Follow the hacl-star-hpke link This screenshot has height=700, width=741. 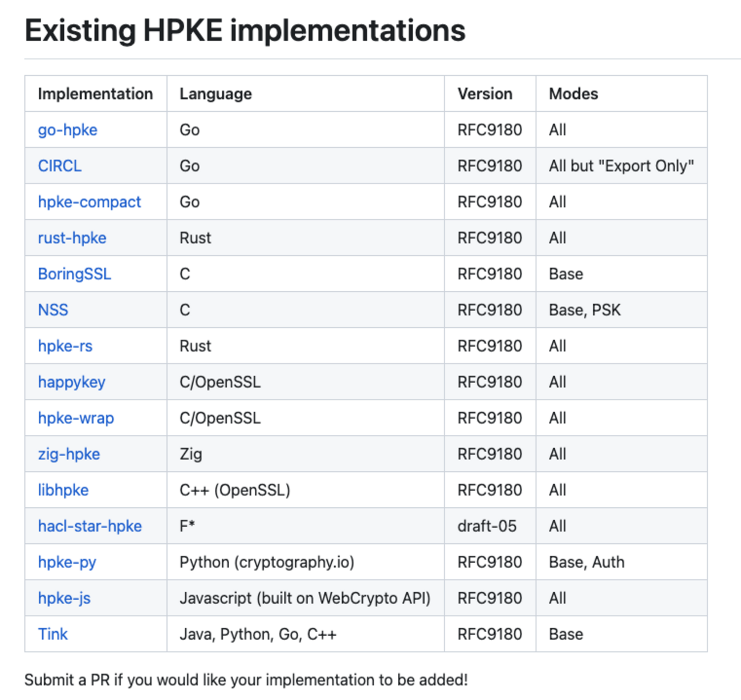click(89, 526)
